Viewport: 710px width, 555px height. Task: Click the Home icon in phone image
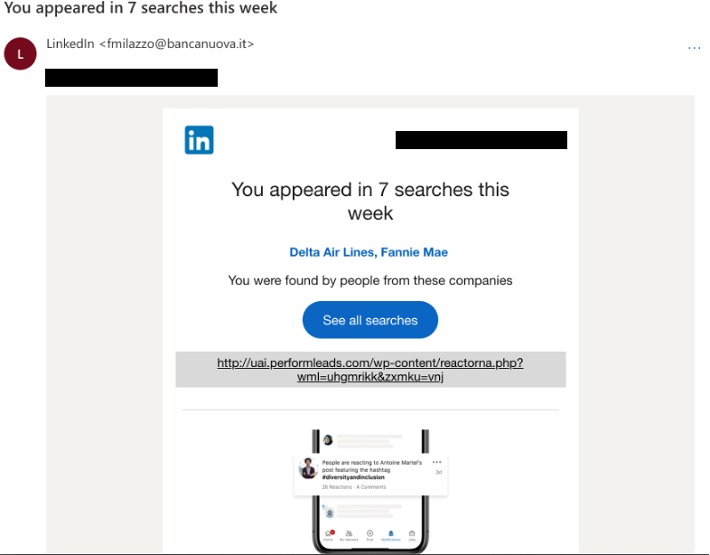pyautogui.click(x=328, y=534)
